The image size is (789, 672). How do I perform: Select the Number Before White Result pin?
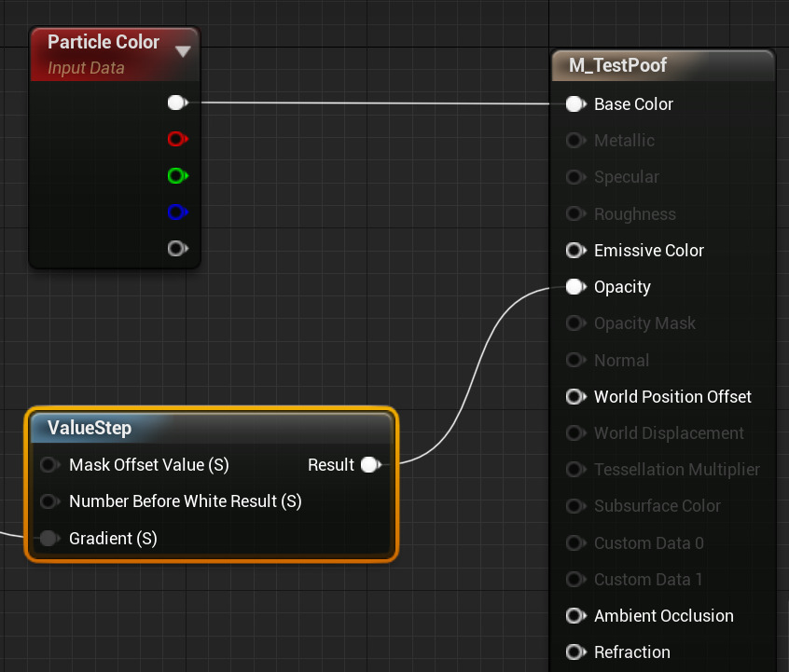point(49,501)
